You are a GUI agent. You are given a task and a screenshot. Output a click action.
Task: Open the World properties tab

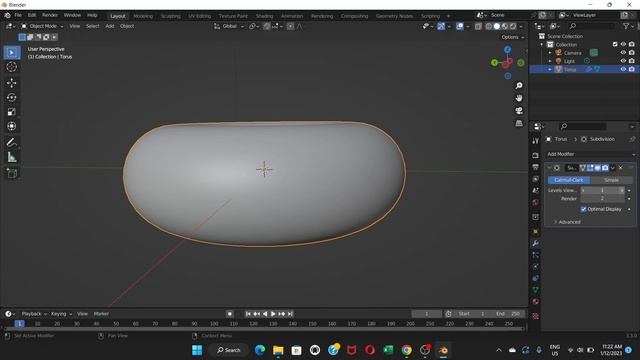click(x=536, y=202)
